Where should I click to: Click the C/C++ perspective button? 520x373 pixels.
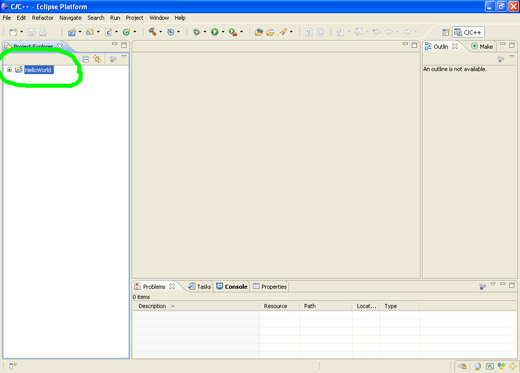pyautogui.click(x=468, y=32)
